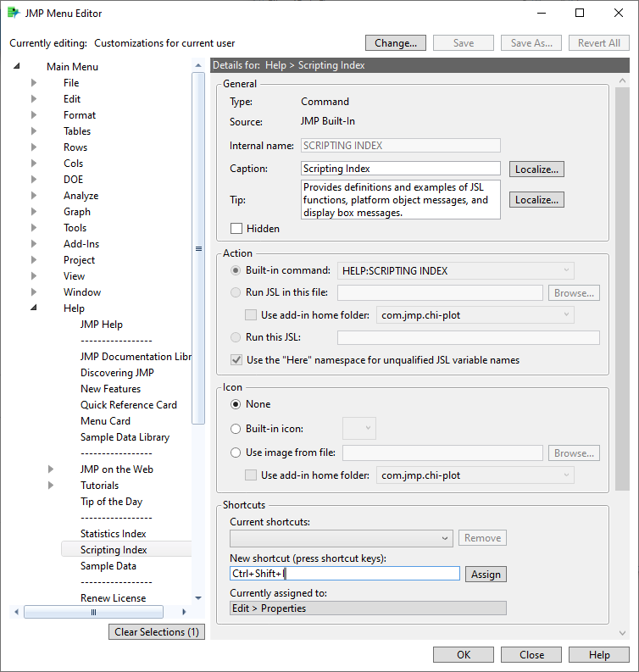Image resolution: width=639 pixels, height=672 pixels.
Task: Click the tree scroll right arrow
Action: pyautogui.click(x=184, y=612)
